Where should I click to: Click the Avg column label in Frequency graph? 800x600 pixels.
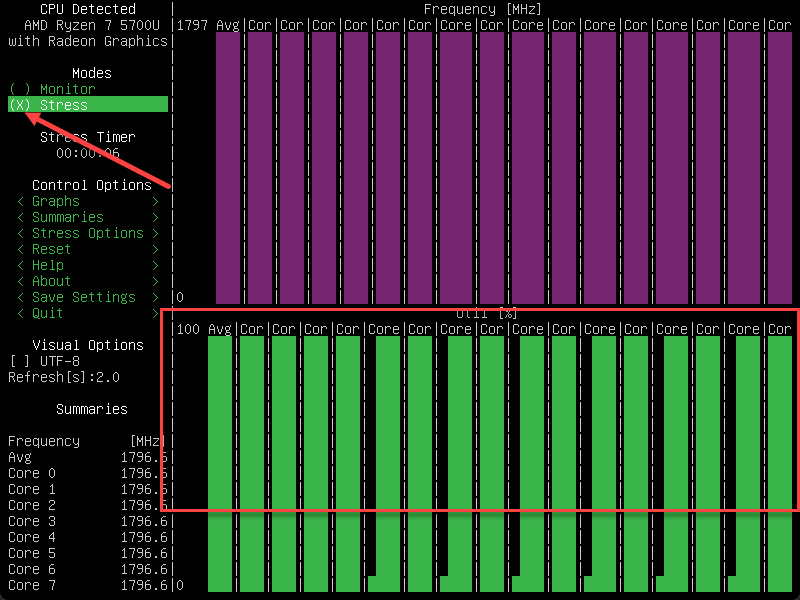(x=228, y=25)
